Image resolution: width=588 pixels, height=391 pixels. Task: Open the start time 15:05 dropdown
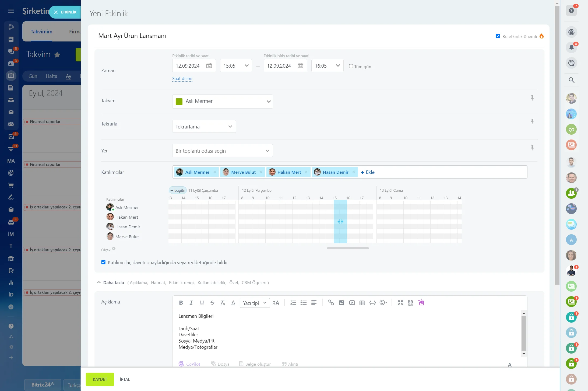click(236, 66)
